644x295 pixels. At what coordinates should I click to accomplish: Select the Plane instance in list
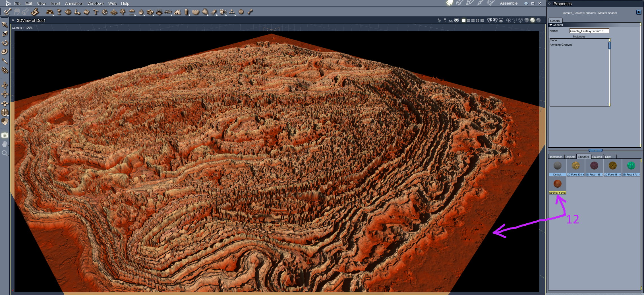click(553, 40)
